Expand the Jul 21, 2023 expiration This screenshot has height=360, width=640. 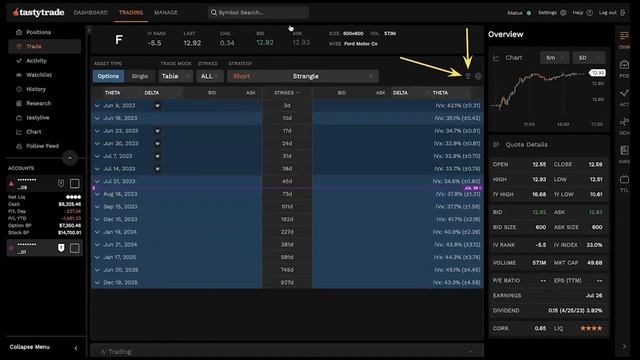pos(97,181)
